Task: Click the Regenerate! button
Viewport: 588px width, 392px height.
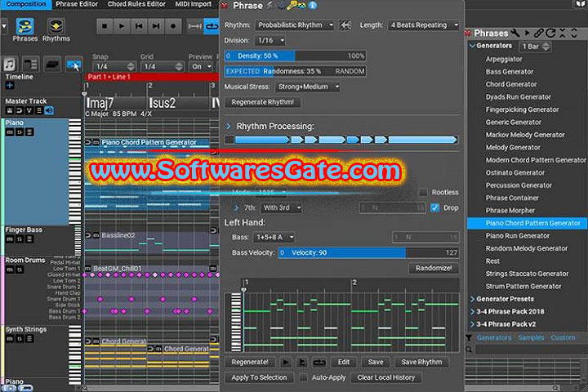Action: (x=250, y=362)
